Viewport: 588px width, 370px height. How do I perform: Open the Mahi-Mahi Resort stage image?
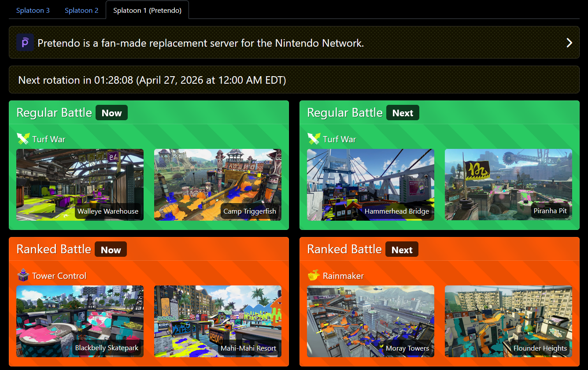(218, 321)
